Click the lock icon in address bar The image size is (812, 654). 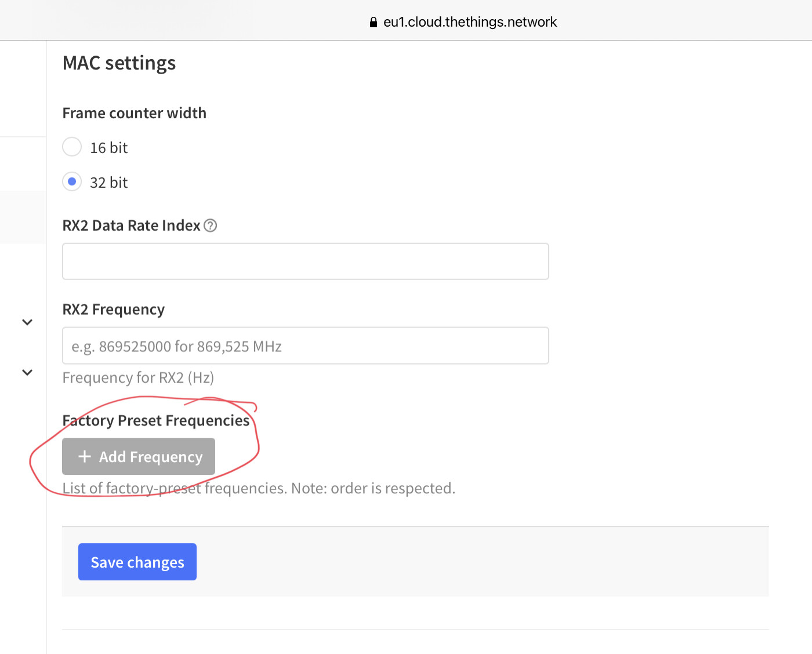(374, 22)
